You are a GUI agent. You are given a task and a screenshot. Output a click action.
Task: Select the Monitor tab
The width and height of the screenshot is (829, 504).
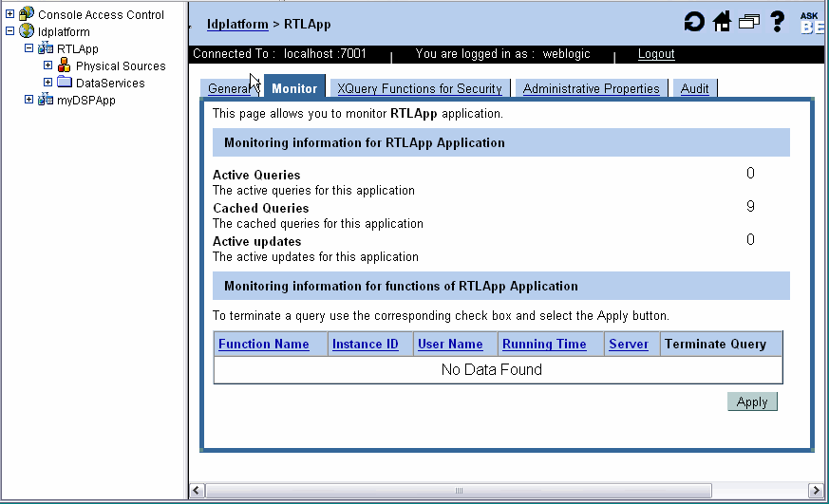point(294,87)
